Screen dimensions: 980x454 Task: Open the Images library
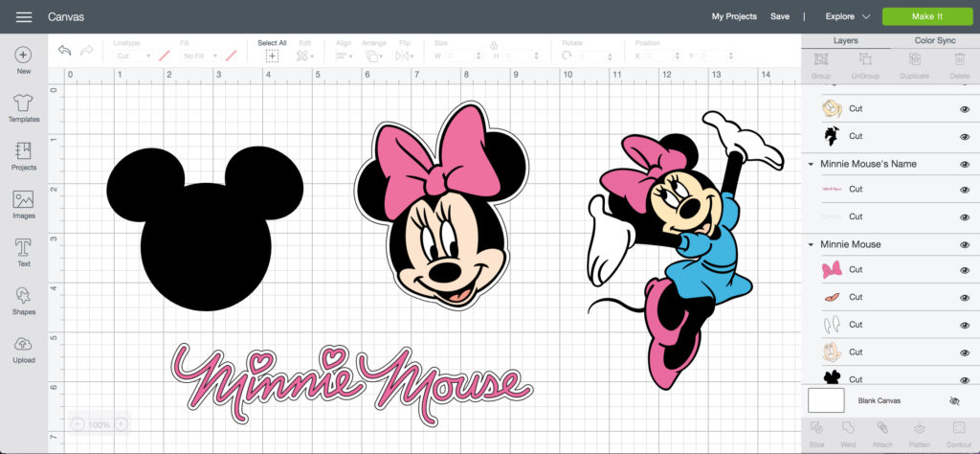(24, 204)
